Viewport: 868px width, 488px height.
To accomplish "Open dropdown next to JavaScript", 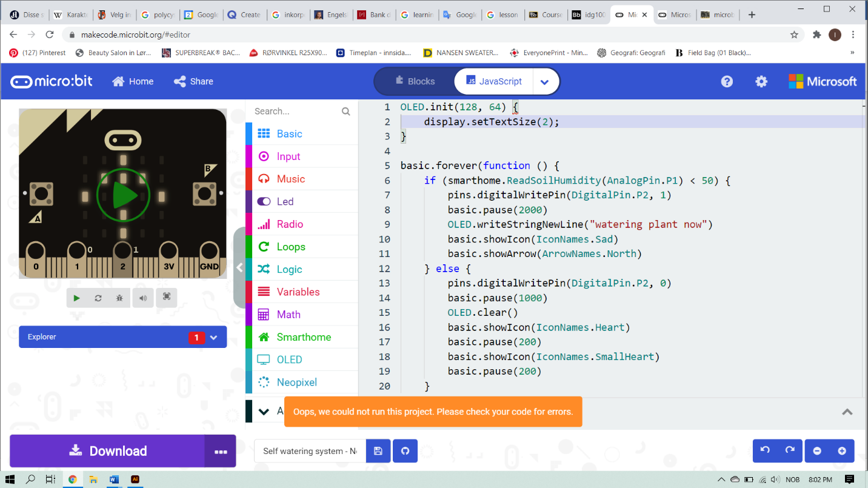I will [x=545, y=82].
